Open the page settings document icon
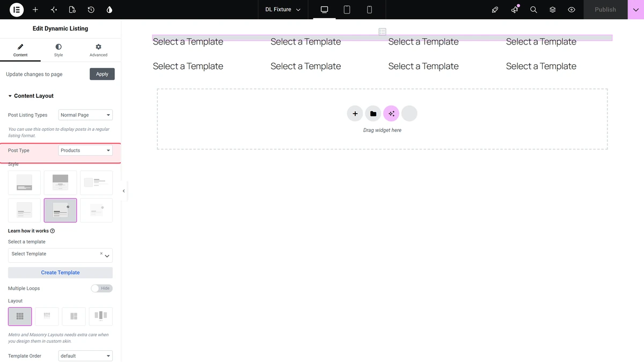Viewport: 644px width, 362px height. tap(72, 10)
